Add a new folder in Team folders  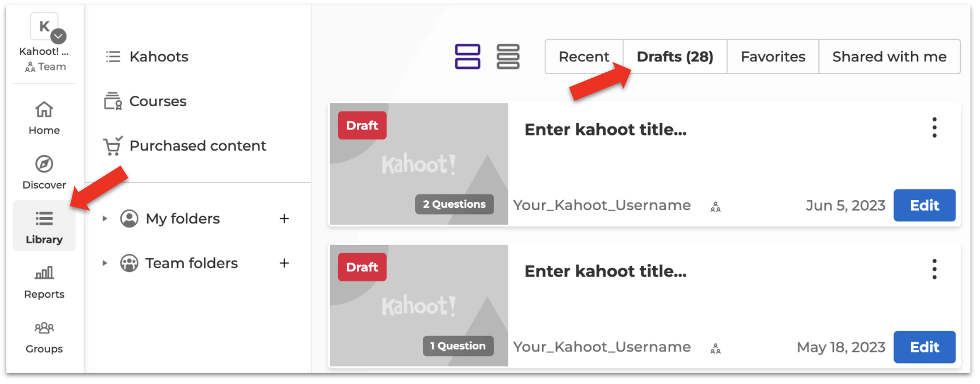tap(284, 263)
